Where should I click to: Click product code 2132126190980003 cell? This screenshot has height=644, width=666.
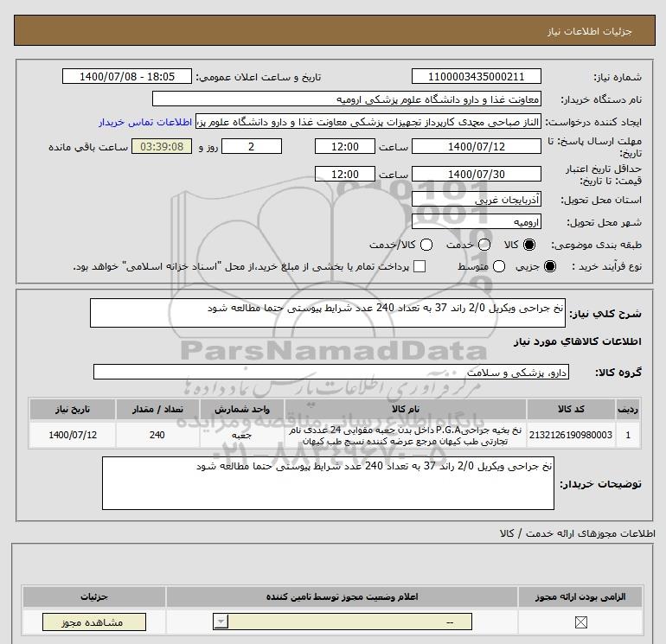[x=571, y=435]
